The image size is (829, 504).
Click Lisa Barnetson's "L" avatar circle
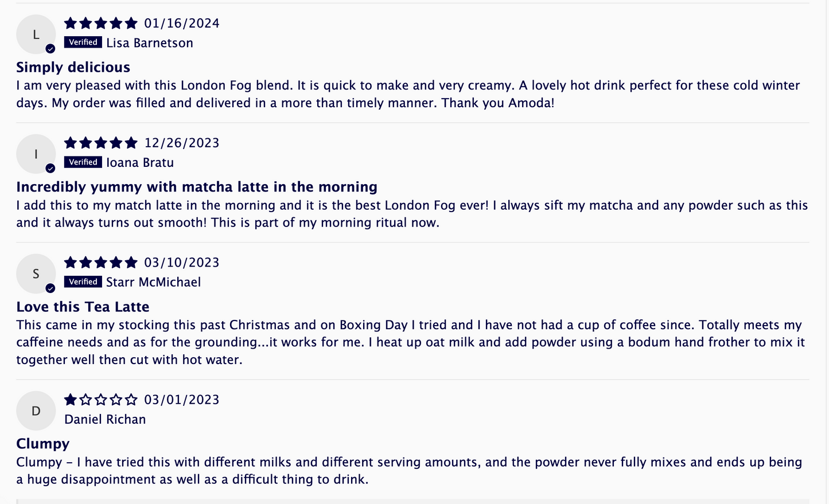(36, 34)
